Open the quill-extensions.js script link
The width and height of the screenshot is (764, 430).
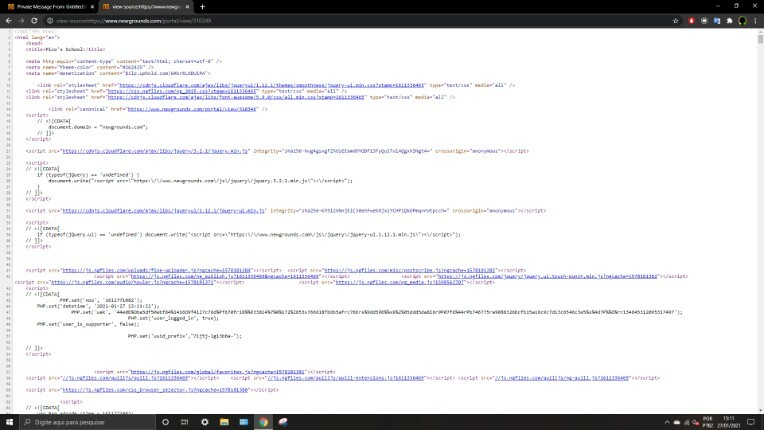[345, 378]
